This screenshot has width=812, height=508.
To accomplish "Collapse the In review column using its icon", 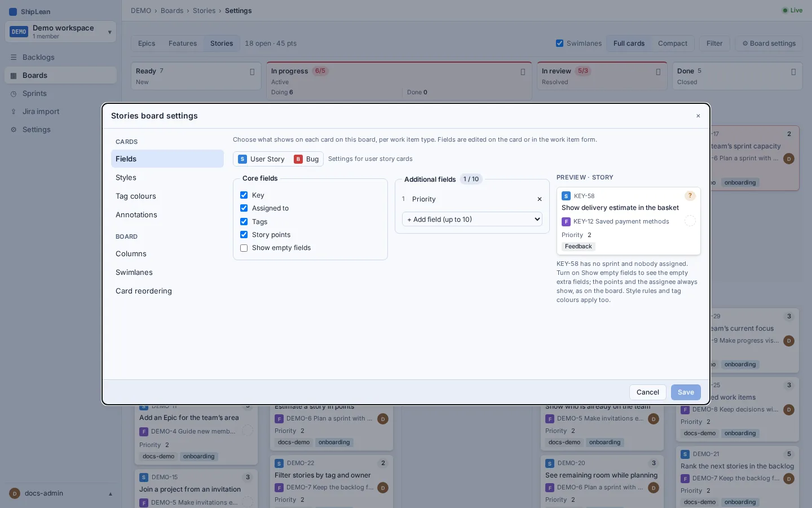I will [x=658, y=72].
